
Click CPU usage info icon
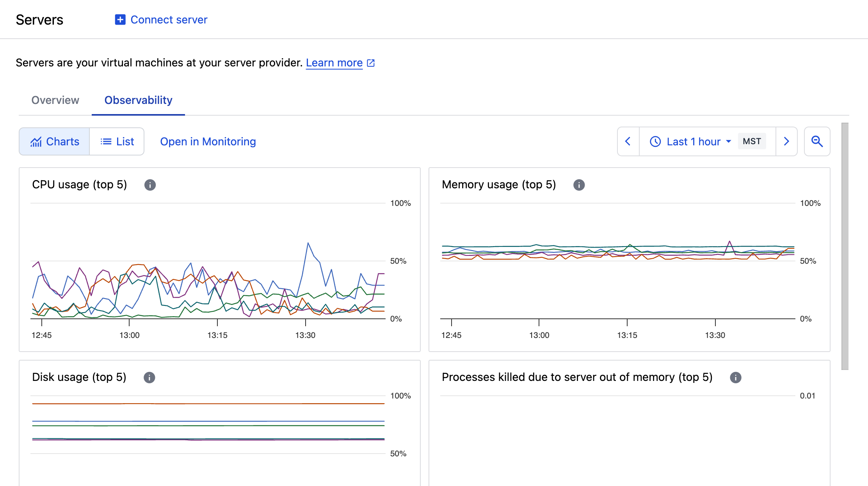click(150, 185)
